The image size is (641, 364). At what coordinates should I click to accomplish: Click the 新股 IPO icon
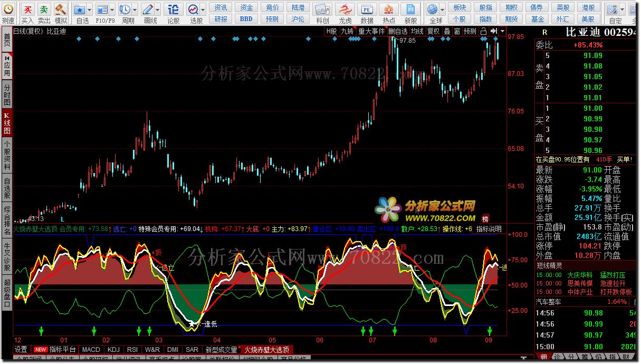point(410,9)
